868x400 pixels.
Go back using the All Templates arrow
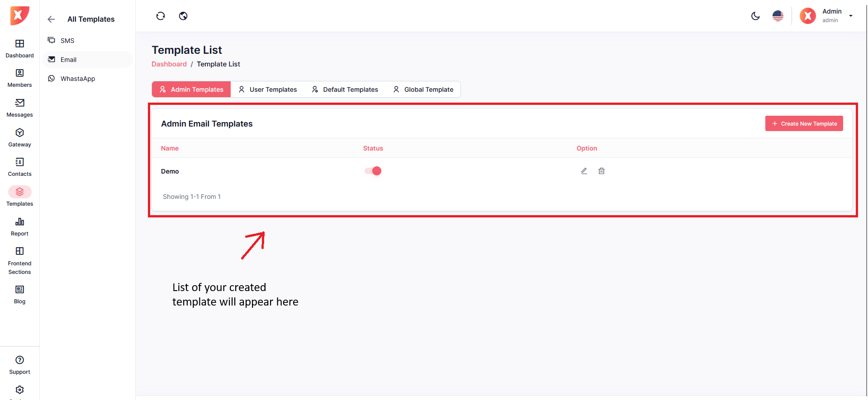coord(51,19)
